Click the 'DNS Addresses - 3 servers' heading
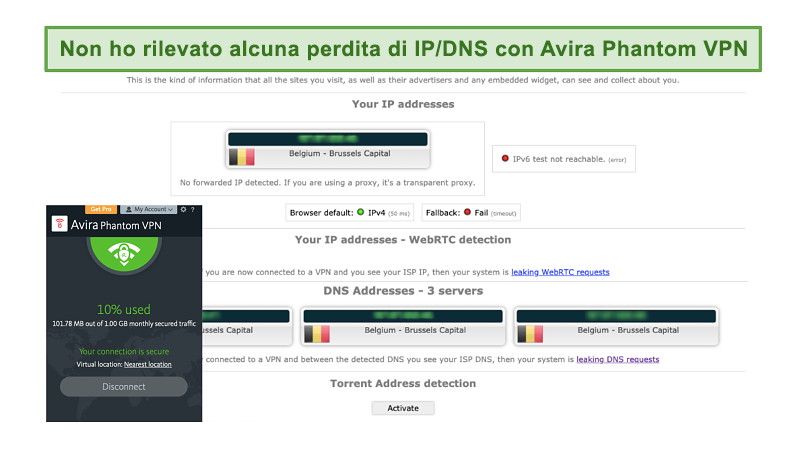 (403, 291)
